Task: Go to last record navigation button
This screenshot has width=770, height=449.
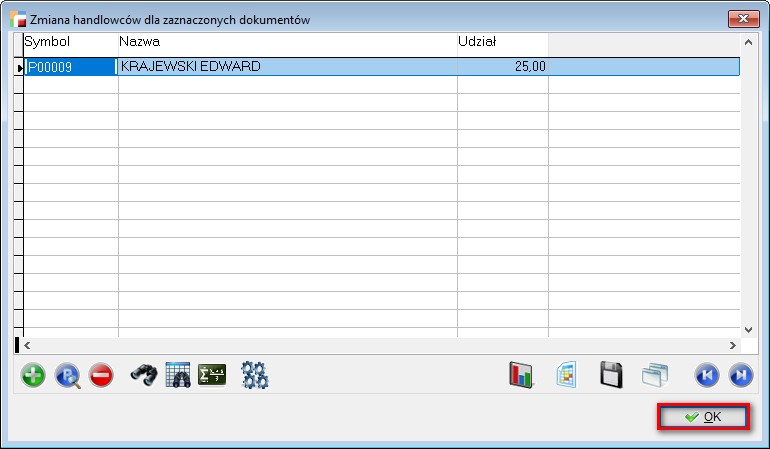Action: [741, 376]
